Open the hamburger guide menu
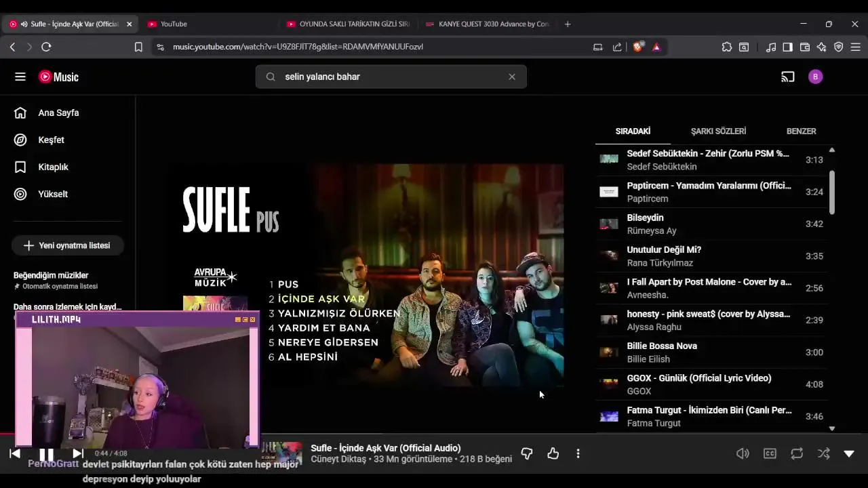Image resolution: width=868 pixels, height=488 pixels. 20,77
